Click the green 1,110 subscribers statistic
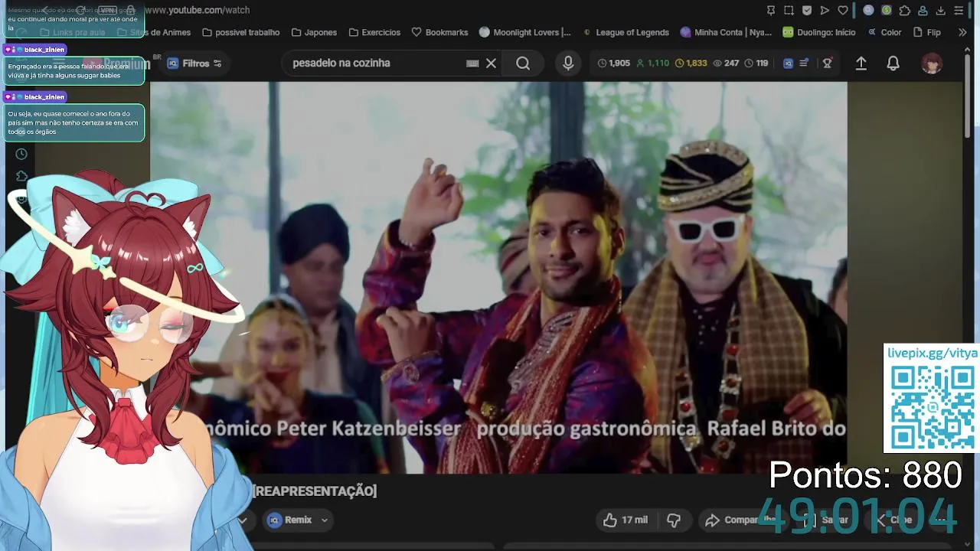Screen dimensions: 980x551 652,64
